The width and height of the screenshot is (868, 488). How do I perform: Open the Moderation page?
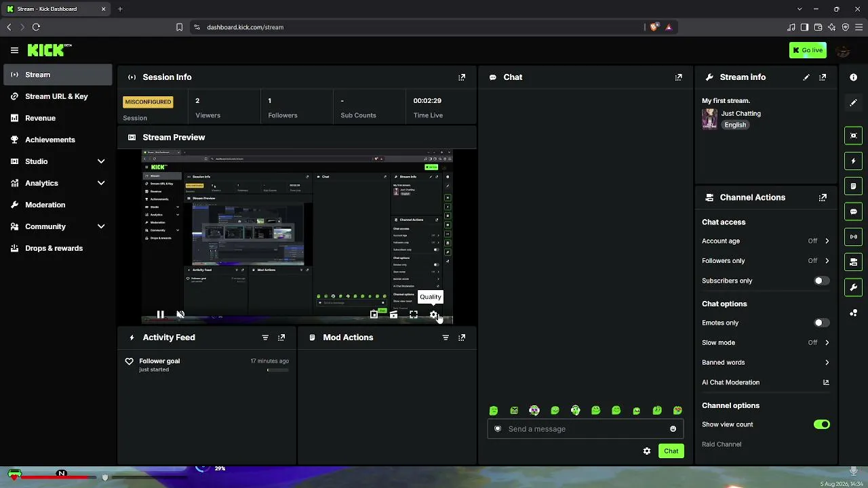pos(58,205)
